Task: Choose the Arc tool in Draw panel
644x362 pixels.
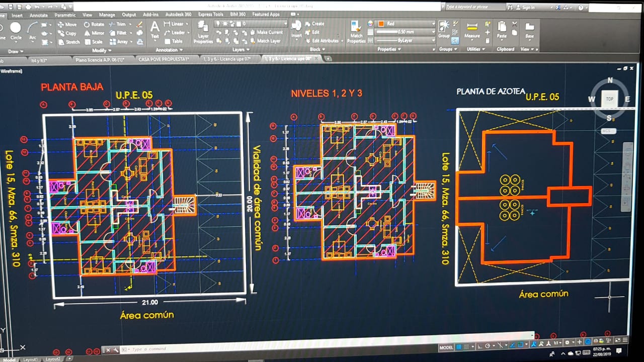Action: pos(32,30)
